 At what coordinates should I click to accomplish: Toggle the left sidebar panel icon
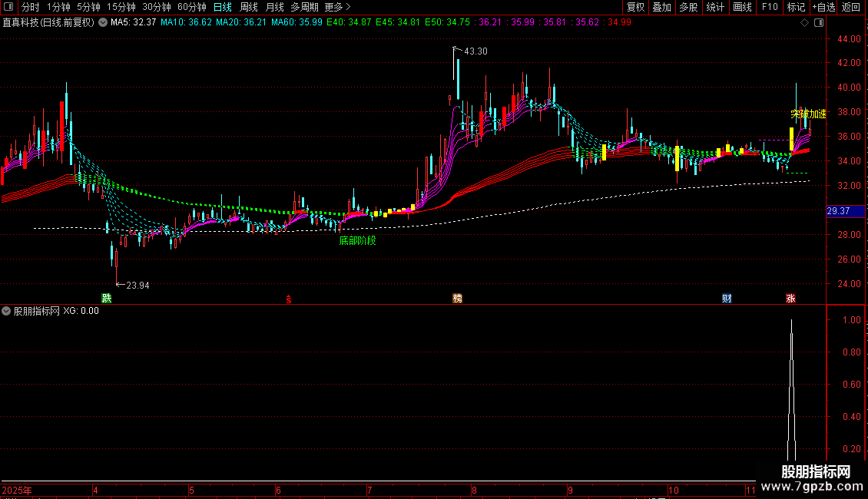tap(8, 8)
